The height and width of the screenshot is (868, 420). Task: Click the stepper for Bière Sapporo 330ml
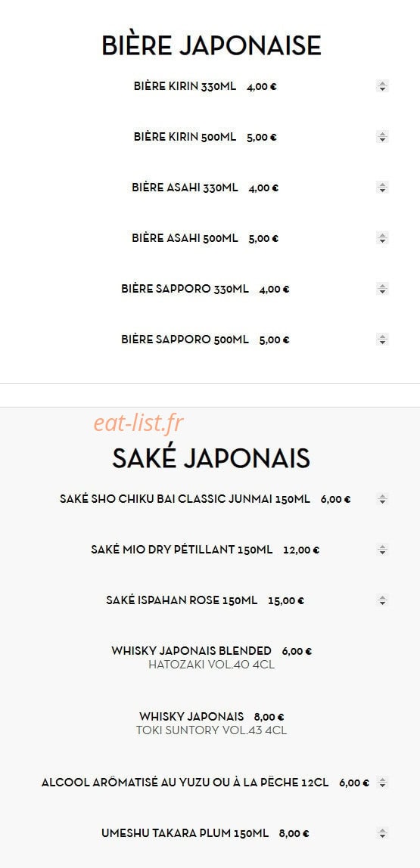coord(381,289)
